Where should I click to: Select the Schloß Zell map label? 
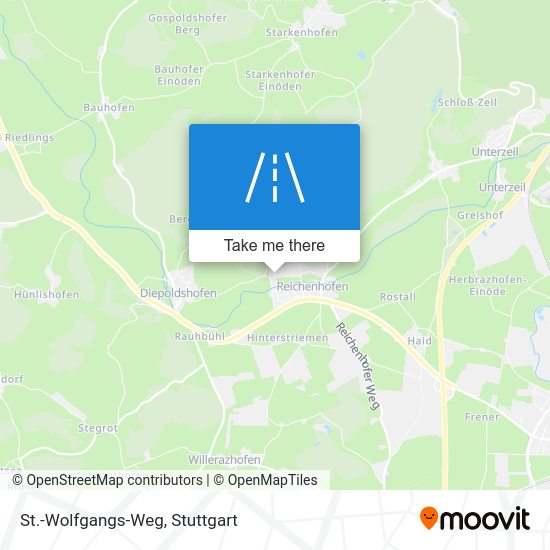467,102
